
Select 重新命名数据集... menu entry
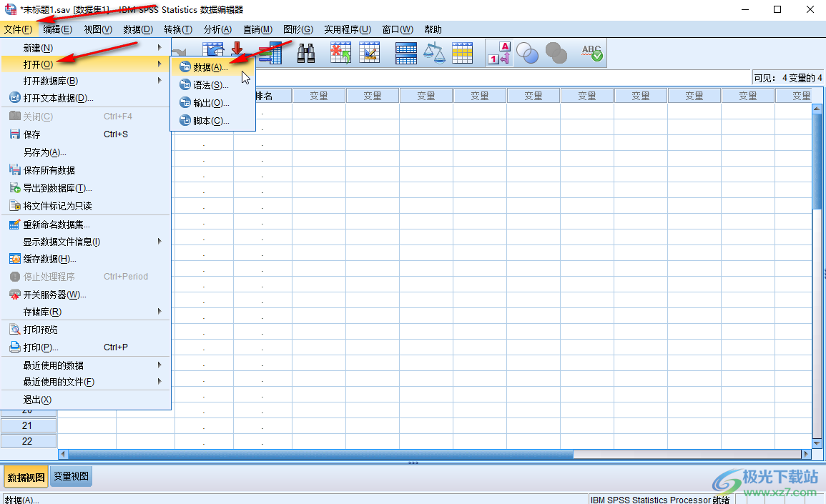(x=86, y=225)
